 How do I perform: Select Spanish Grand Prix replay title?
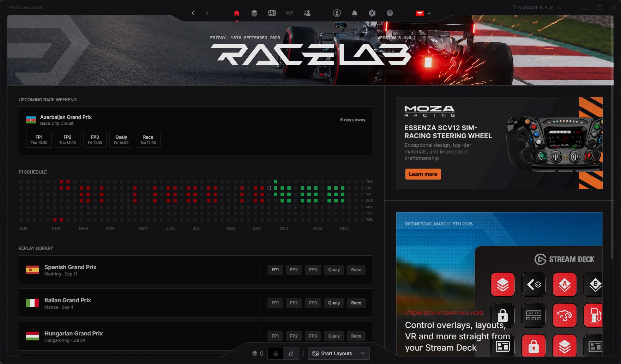click(70, 267)
